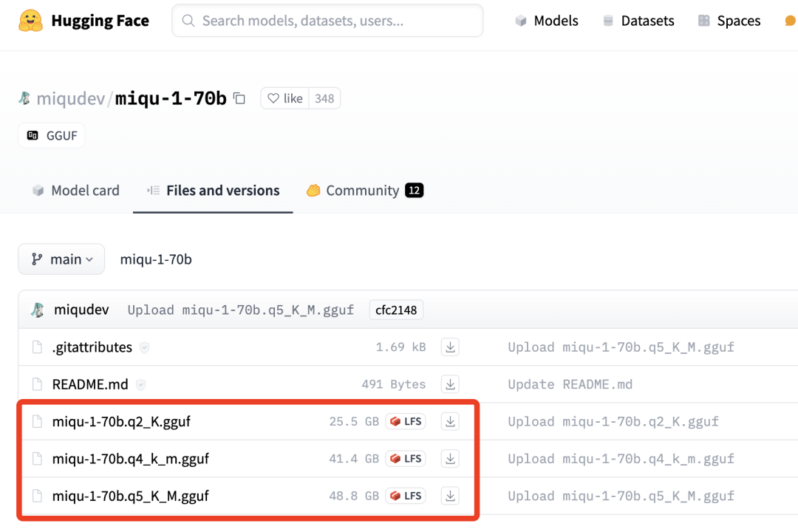Download the .gitattributes file
Screen dimensions: 798x532
tap(450, 347)
